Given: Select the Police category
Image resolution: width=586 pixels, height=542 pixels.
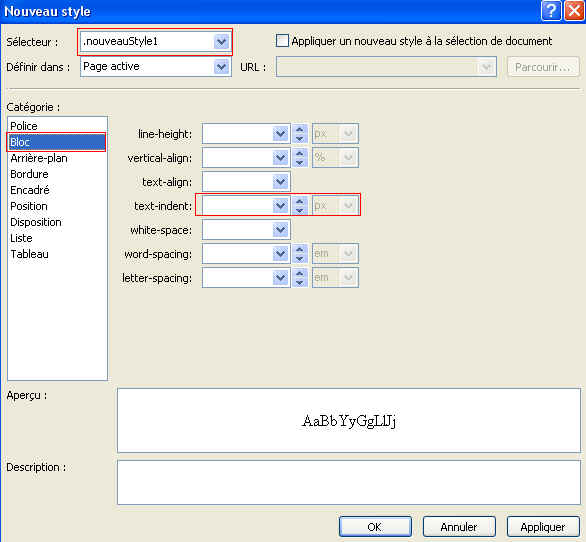Looking at the screenshot, I should [x=24, y=126].
